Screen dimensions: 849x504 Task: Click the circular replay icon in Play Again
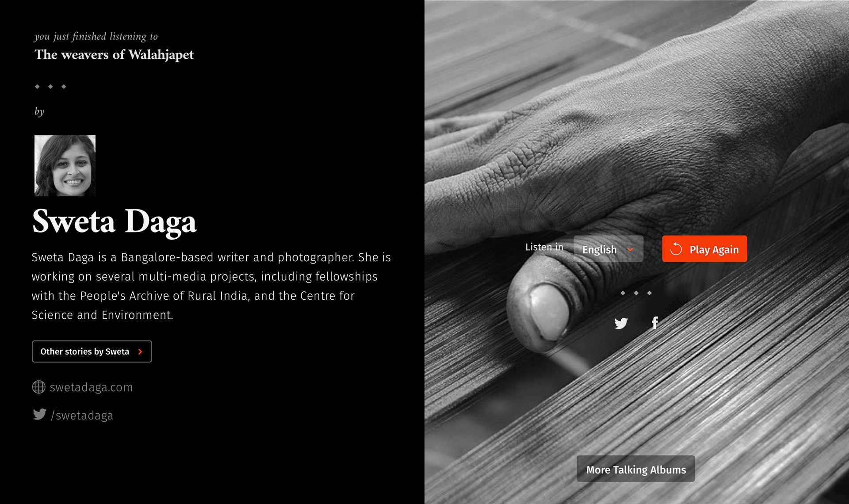[x=676, y=249]
